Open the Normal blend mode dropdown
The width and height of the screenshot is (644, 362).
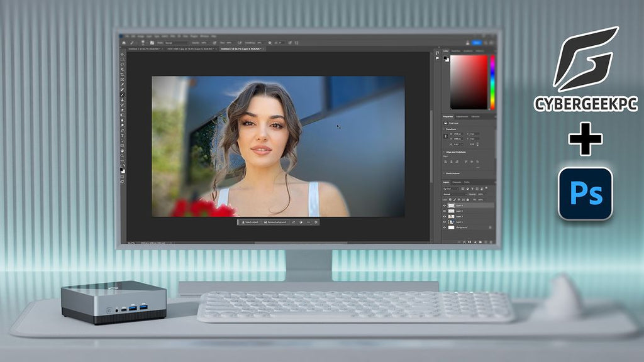pos(455,194)
